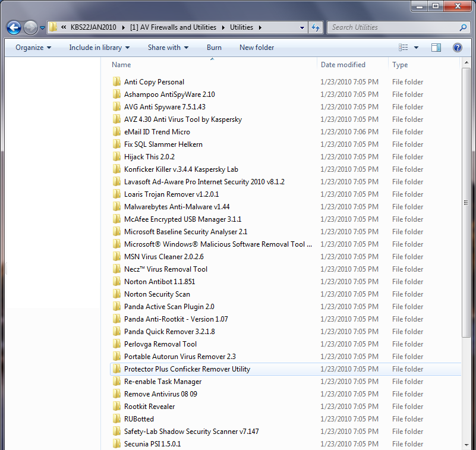Select the MSN Virus Cleaner 2.0.2.6 folder icon
Screen dimensions: 476x450
coord(116,256)
